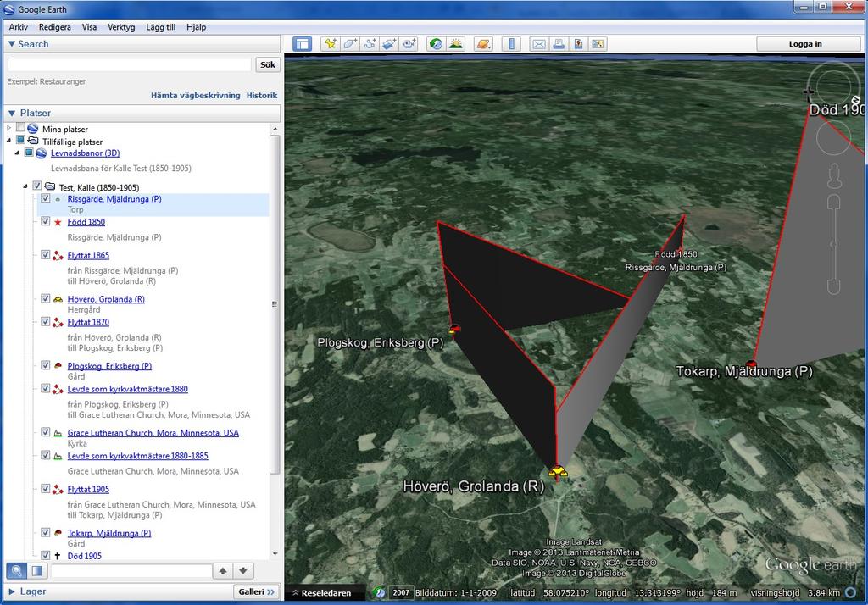Move selected place up with arrow button
Viewport: 868px width, 605px height.
tap(223, 570)
